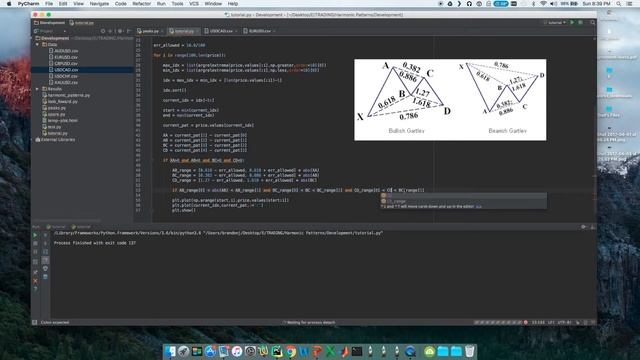
Task: Click the Search Everywhere magnifier icon
Action: click(x=593, y=22)
